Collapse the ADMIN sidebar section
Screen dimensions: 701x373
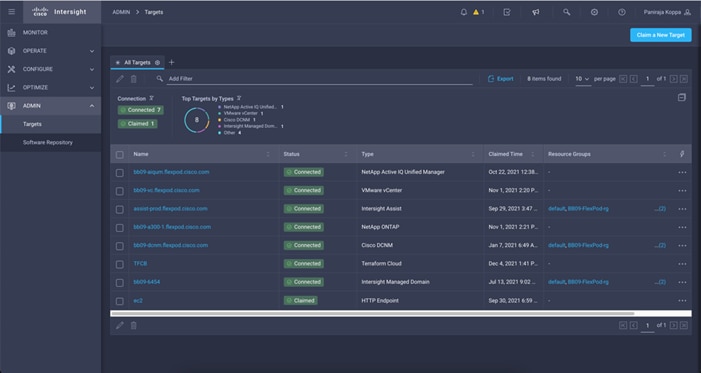[x=51, y=106]
